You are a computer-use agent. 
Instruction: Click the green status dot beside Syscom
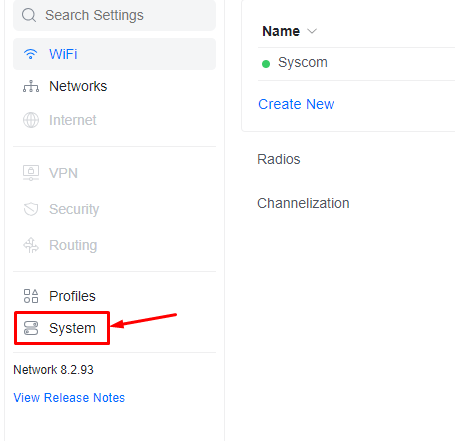click(x=266, y=64)
